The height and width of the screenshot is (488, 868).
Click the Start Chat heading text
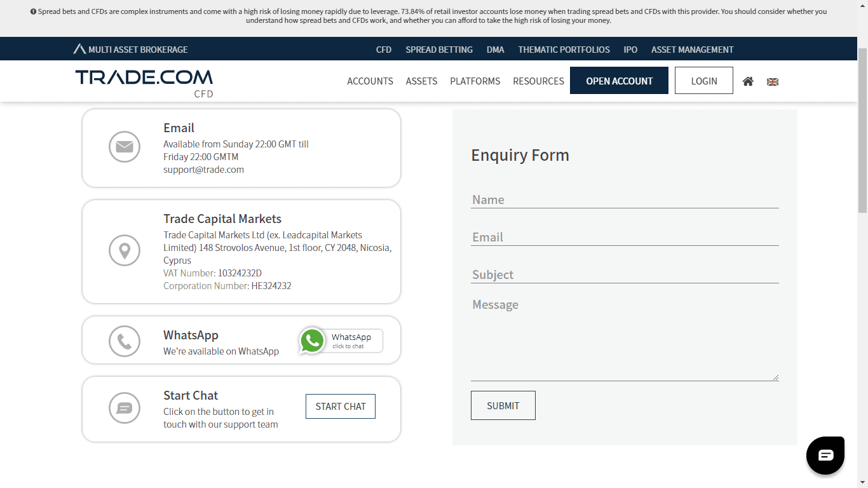coord(191,395)
